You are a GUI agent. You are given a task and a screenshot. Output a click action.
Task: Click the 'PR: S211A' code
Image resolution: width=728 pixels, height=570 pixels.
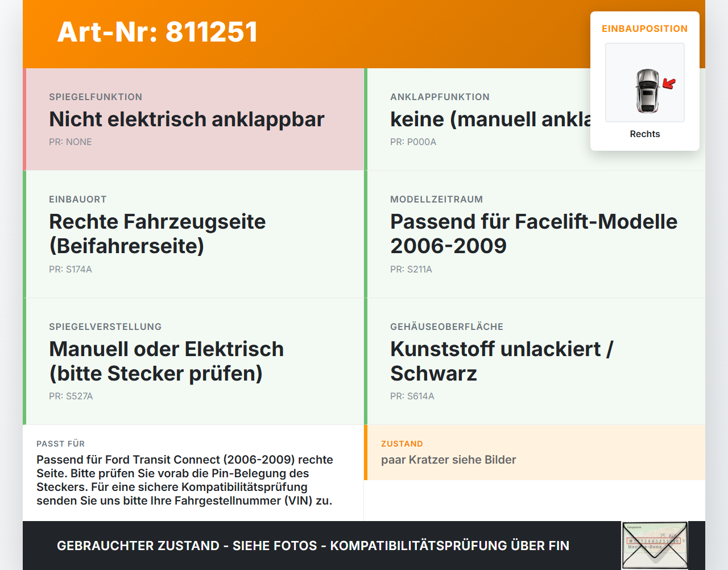411,269
